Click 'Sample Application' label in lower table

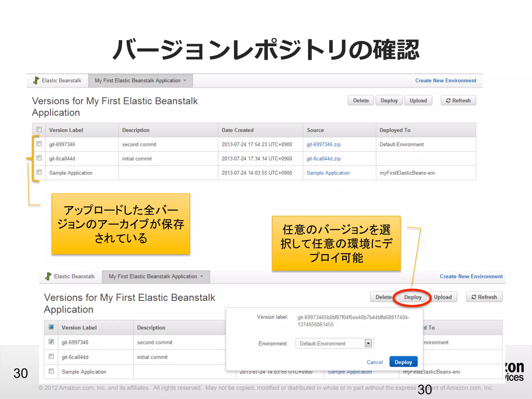(84, 372)
